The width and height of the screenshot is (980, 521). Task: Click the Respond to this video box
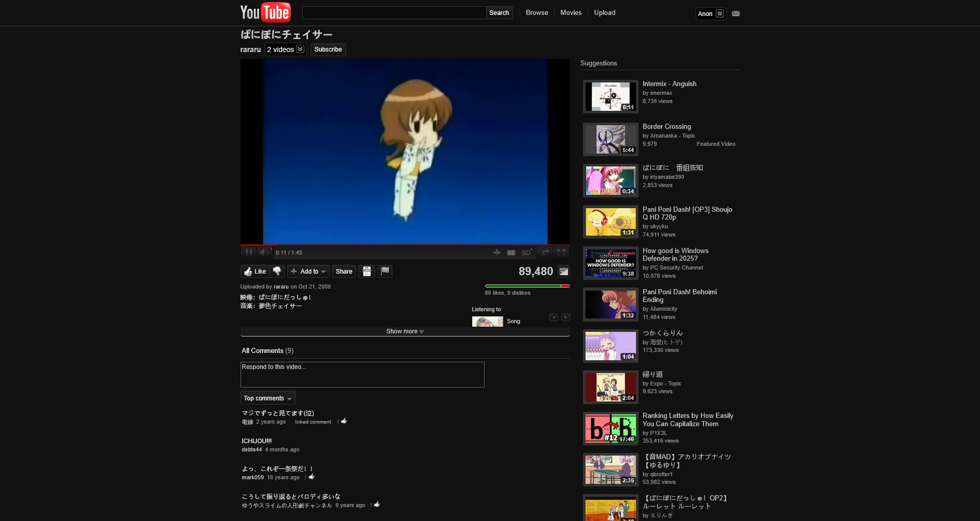coord(362,374)
